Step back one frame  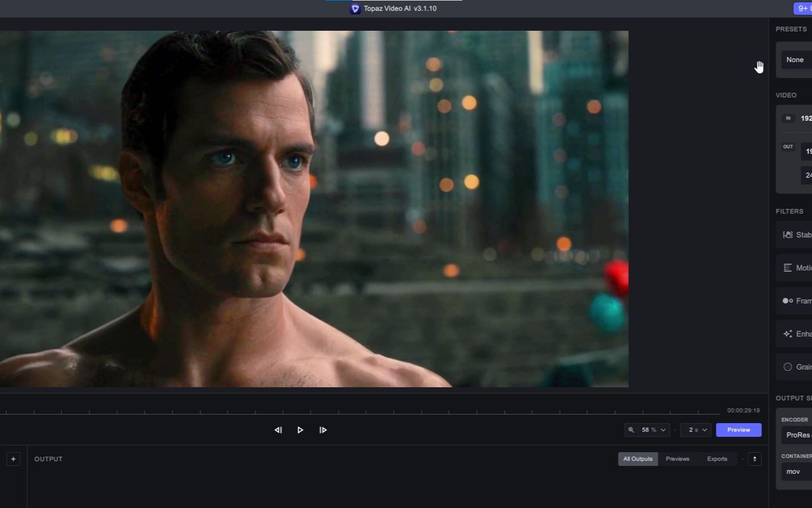coord(278,430)
